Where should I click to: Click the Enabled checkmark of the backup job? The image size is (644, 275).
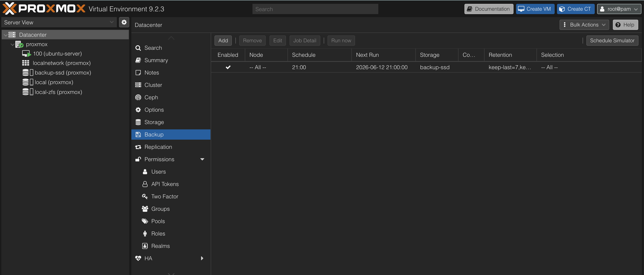click(x=228, y=67)
